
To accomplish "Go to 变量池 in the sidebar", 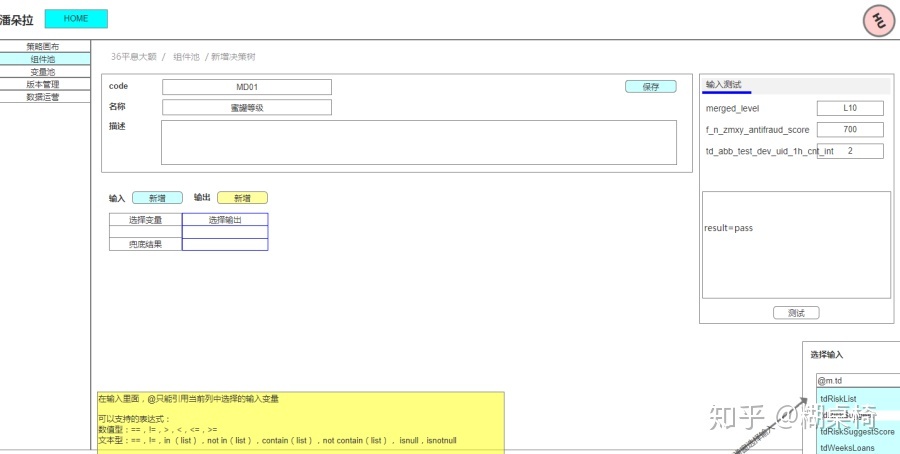I will 43,72.
